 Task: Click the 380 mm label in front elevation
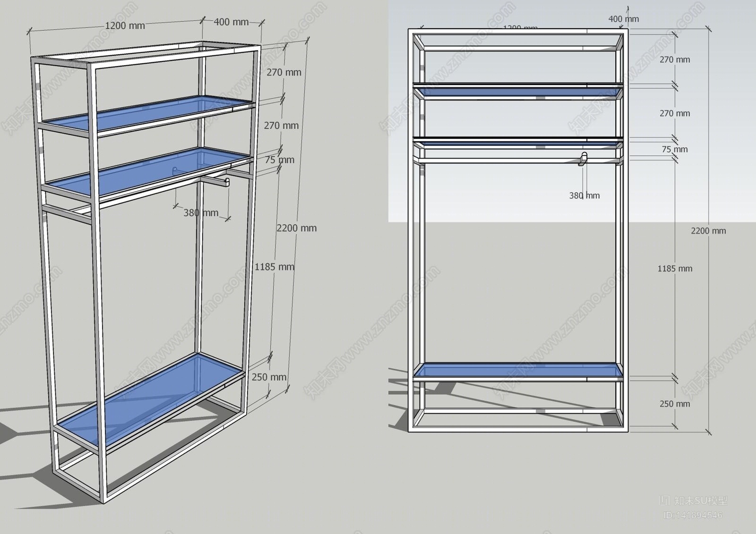tap(584, 195)
